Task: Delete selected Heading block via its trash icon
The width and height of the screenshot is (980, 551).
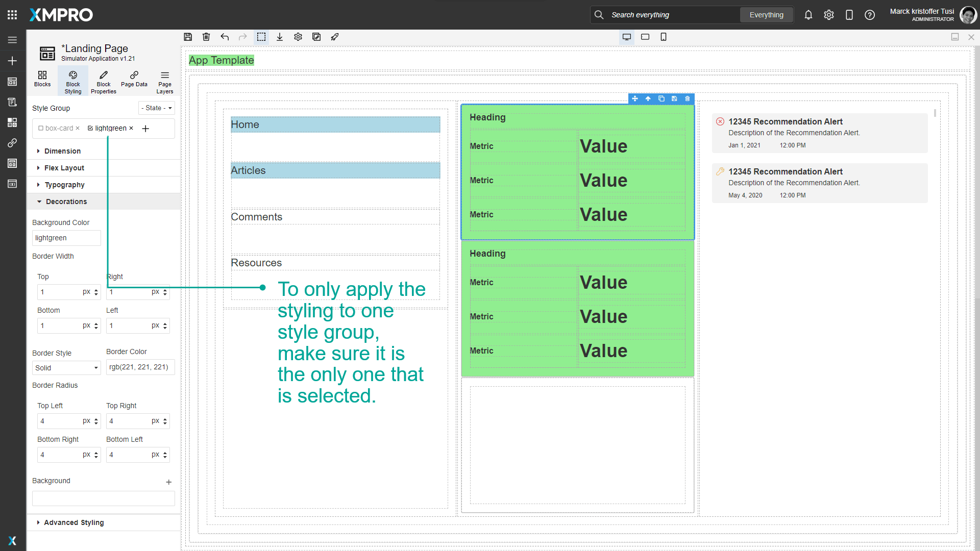Action: click(x=688, y=98)
